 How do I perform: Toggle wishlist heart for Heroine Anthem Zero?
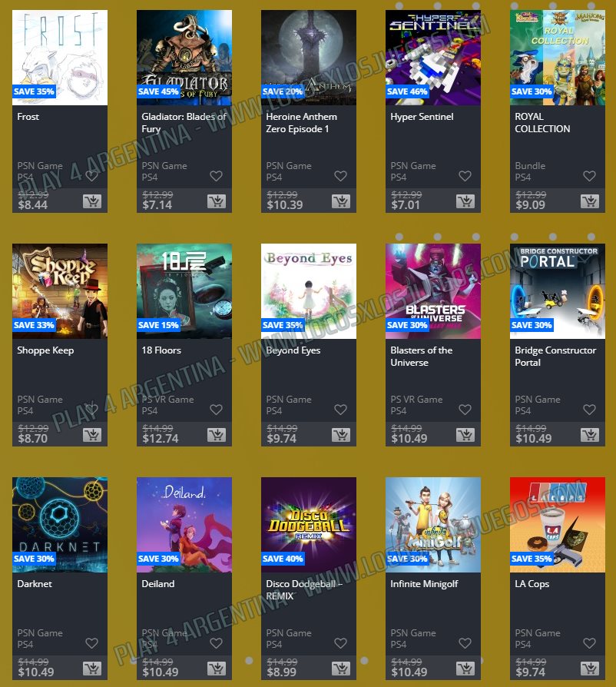click(x=340, y=176)
